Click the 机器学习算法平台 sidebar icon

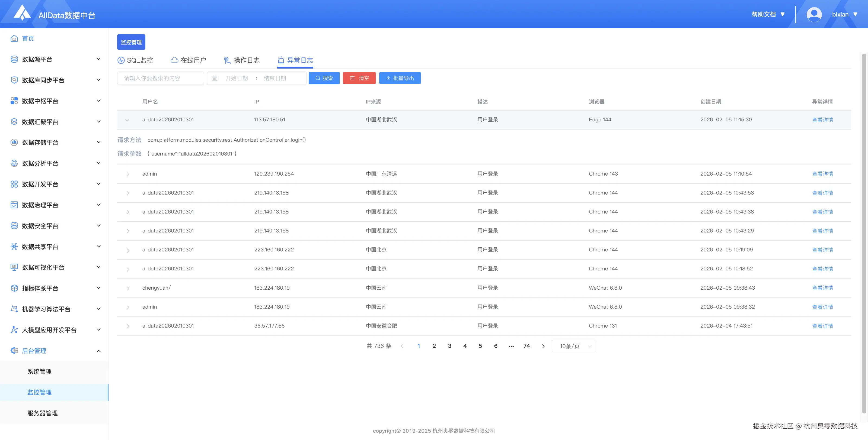(14, 309)
